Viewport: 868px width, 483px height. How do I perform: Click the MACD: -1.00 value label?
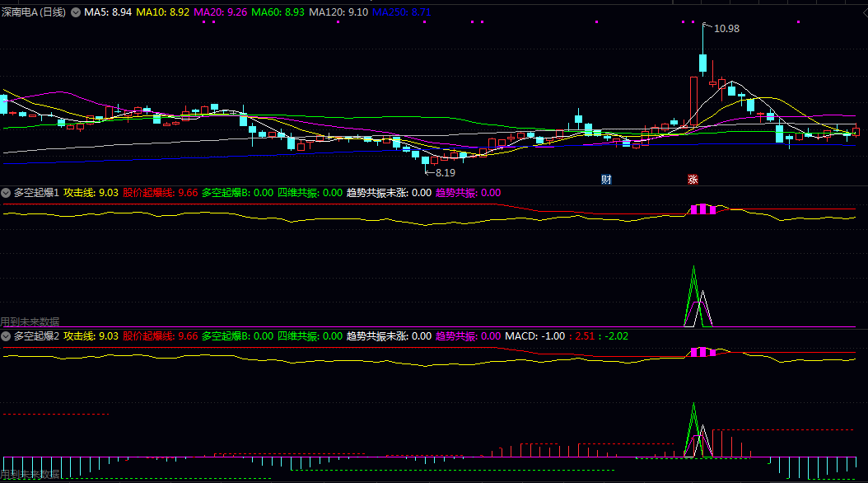(535, 336)
